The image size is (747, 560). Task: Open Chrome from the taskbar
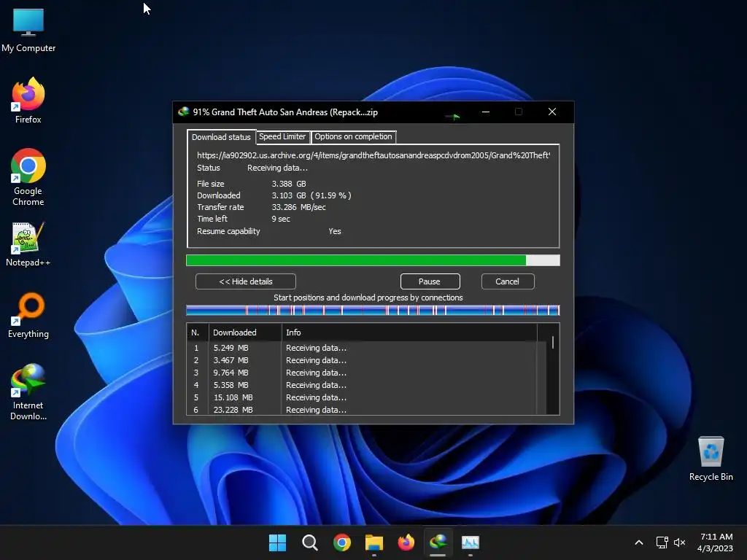(x=342, y=542)
